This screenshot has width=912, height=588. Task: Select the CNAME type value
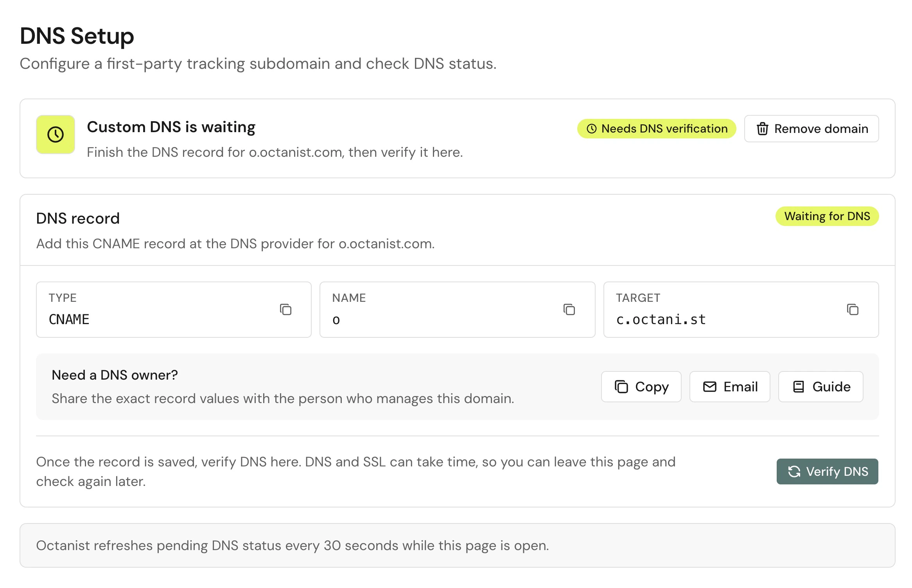tap(69, 319)
